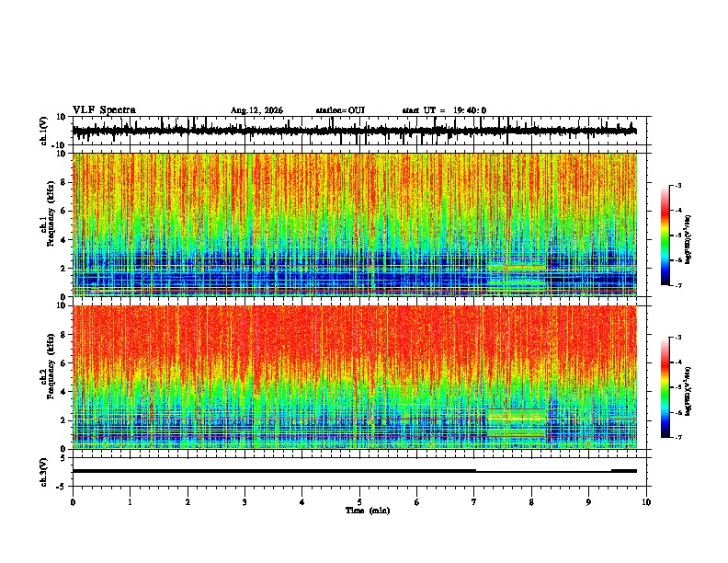
Task: Click the ch.2 Frequency (kHz) axis label
Action: pyautogui.click(x=51, y=366)
